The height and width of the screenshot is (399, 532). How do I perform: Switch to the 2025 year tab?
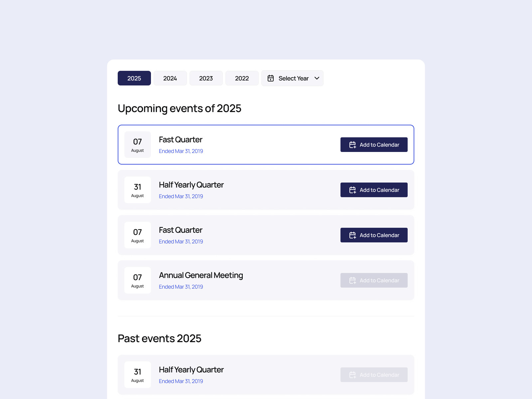click(x=134, y=78)
